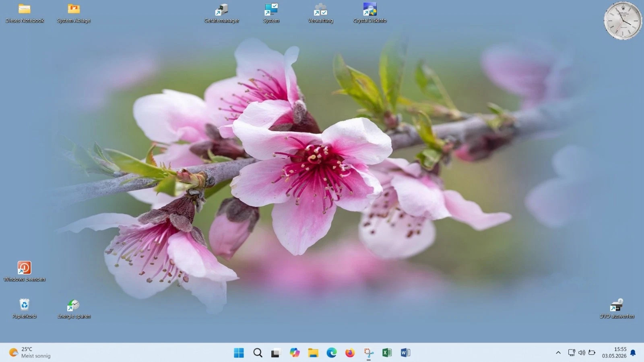
Task: Expand hidden system tray icons chevron
Action: coord(558,353)
